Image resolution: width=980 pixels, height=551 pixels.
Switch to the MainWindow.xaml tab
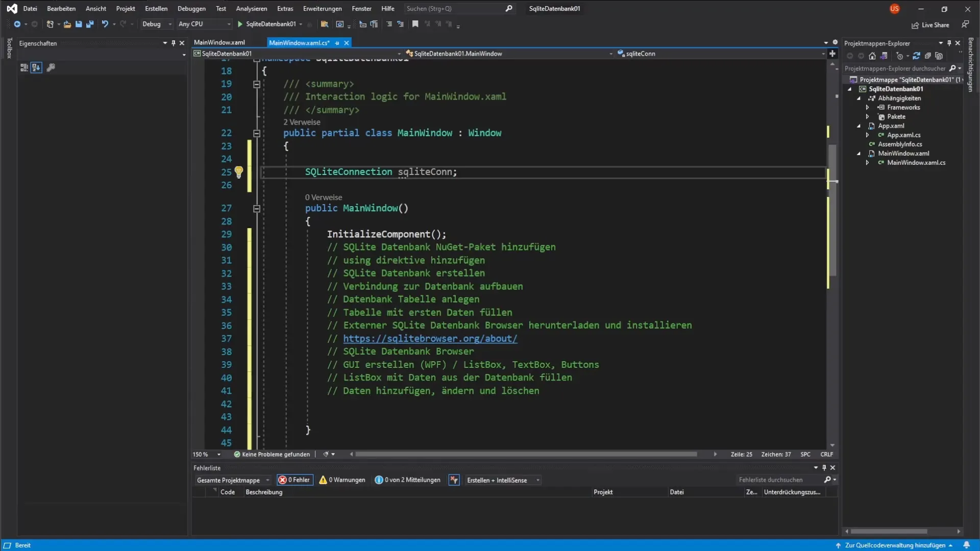coord(219,42)
